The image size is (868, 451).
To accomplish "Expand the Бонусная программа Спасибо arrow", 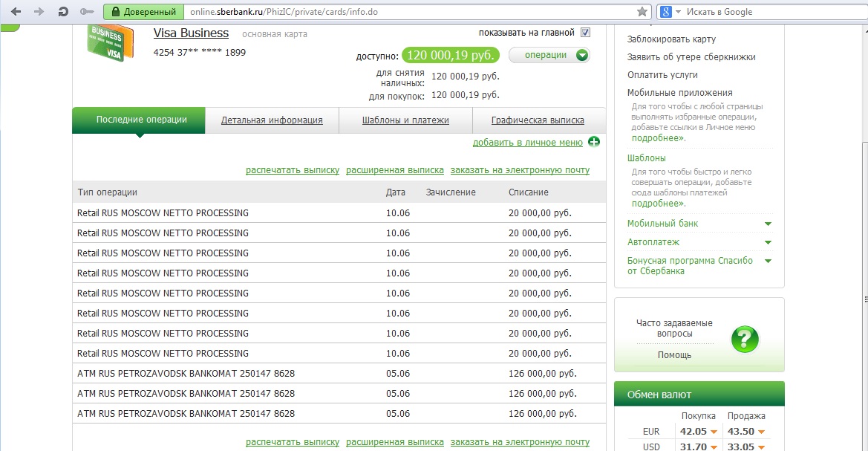I will [768, 261].
